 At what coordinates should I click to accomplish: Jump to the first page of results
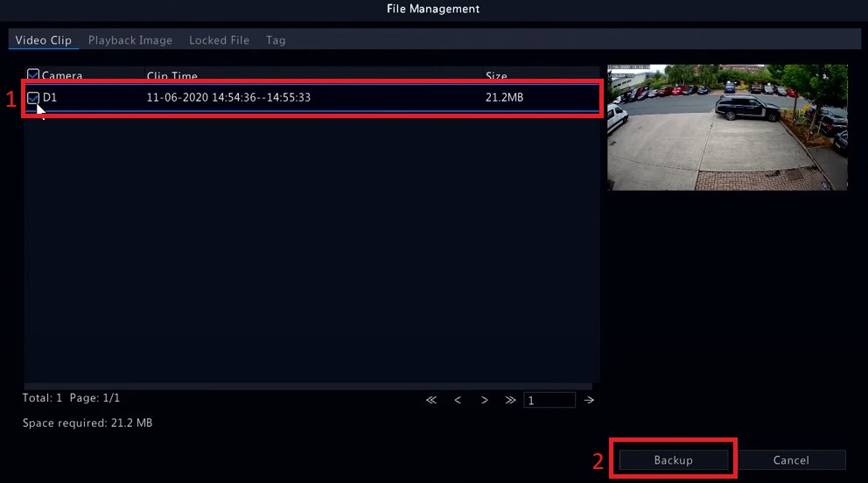click(x=431, y=400)
